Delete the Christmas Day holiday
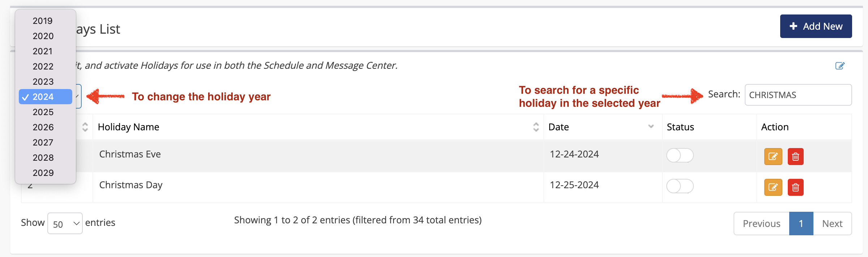The width and height of the screenshot is (868, 257). (795, 187)
